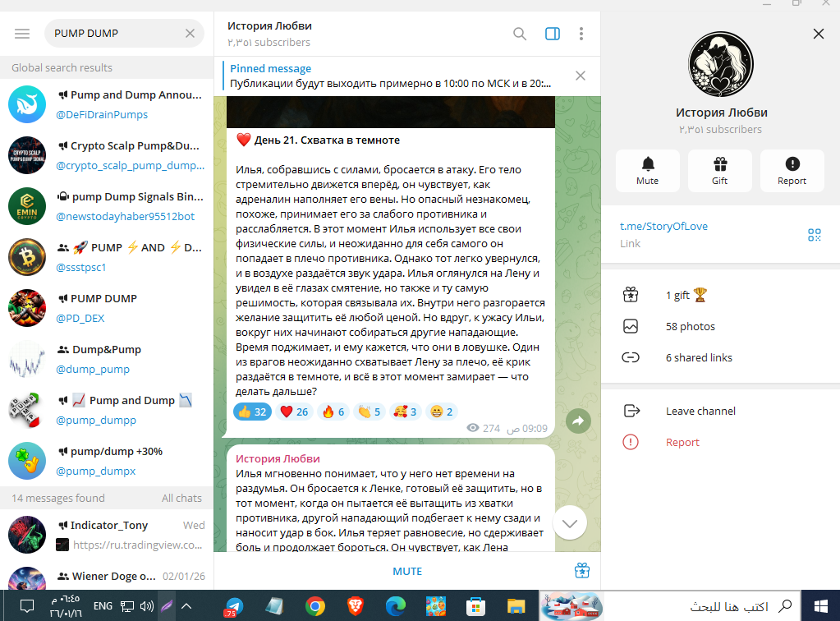840x621 pixels.
Task: Open the Indicator_Tony message result
Action: coord(107,535)
